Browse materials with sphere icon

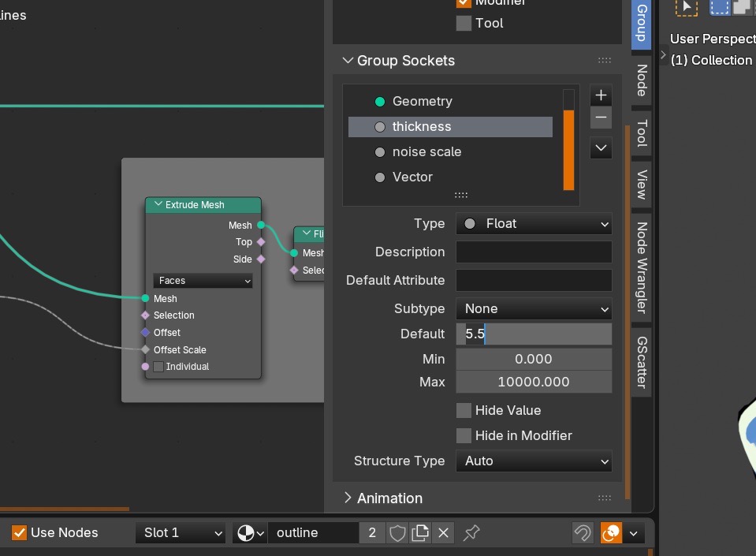point(250,533)
